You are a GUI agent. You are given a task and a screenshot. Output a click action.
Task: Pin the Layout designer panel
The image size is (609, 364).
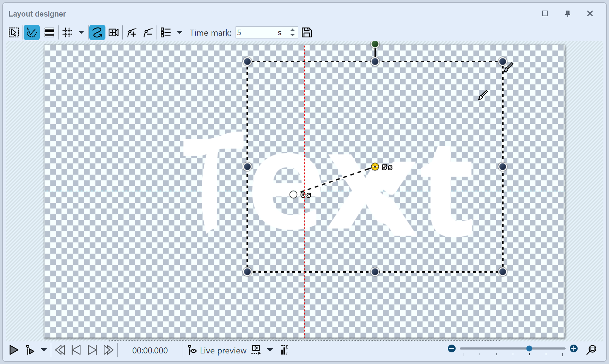(x=567, y=13)
